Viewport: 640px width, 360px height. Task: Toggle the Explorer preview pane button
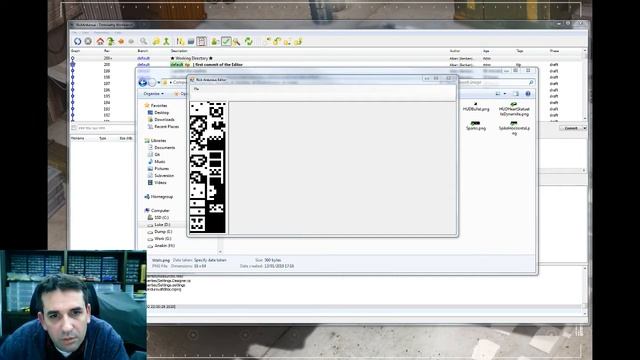click(x=516, y=94)
